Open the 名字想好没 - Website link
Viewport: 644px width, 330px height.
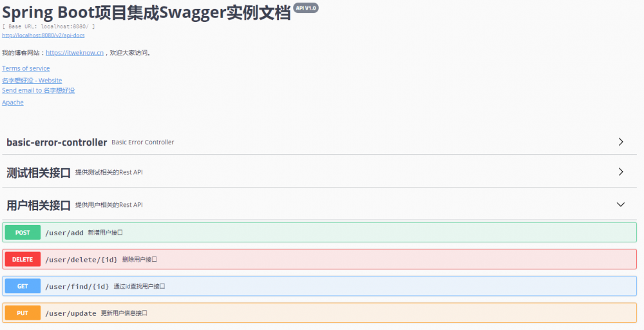[32, 80]
